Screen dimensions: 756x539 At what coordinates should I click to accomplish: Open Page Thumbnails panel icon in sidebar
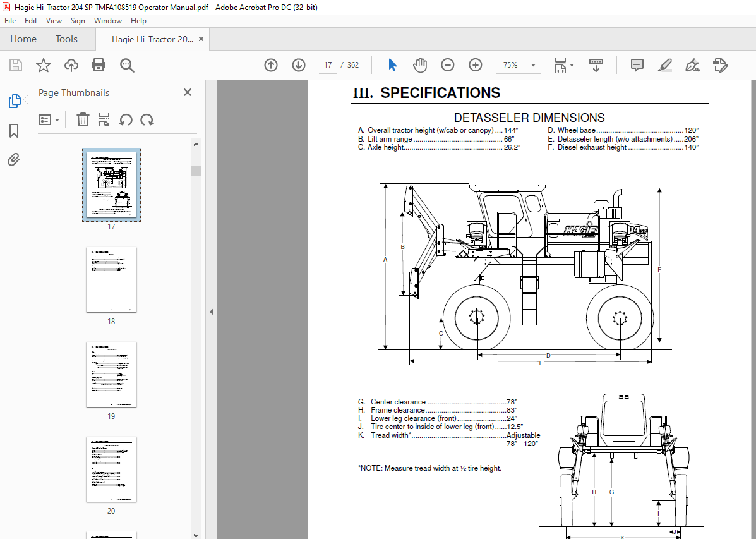(x=15, y=101)
